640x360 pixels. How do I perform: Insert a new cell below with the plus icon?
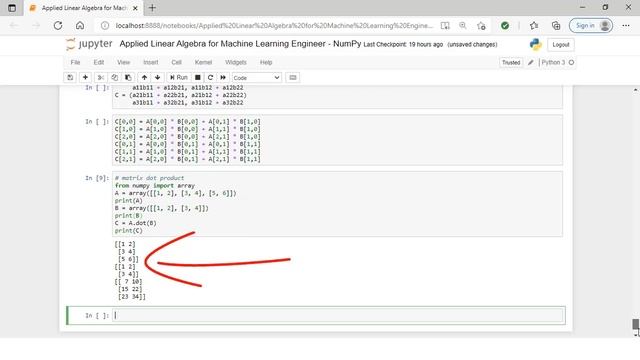pyautogui.click(x=85, y=78)
